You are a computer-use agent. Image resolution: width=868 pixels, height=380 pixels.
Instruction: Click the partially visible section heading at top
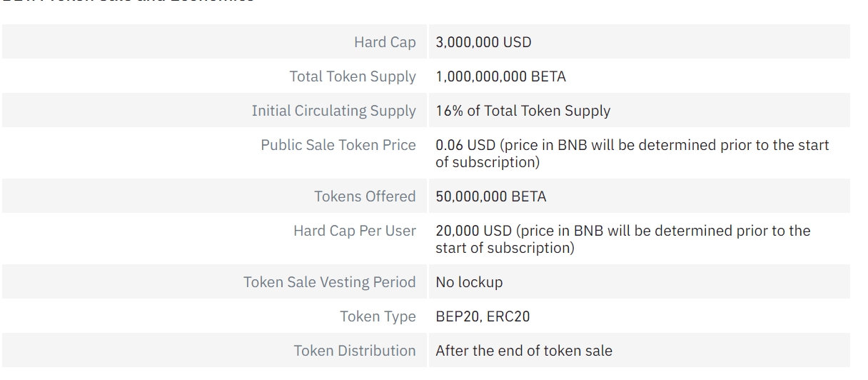pyautogui.click(x=128, y=2)
